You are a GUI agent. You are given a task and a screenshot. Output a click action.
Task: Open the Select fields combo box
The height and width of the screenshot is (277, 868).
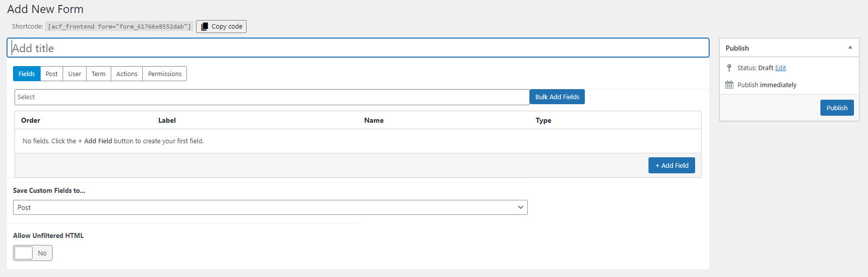tap(272, 97)
